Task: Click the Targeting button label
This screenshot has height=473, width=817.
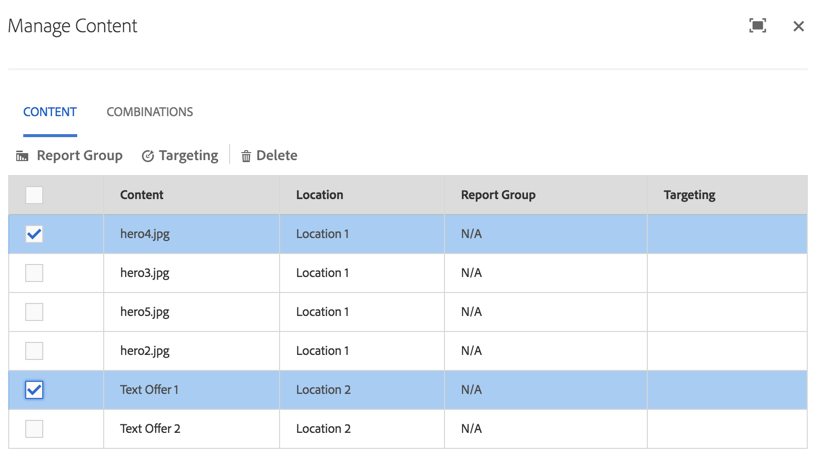Action: pyautogui.click(x=188, y=156)
